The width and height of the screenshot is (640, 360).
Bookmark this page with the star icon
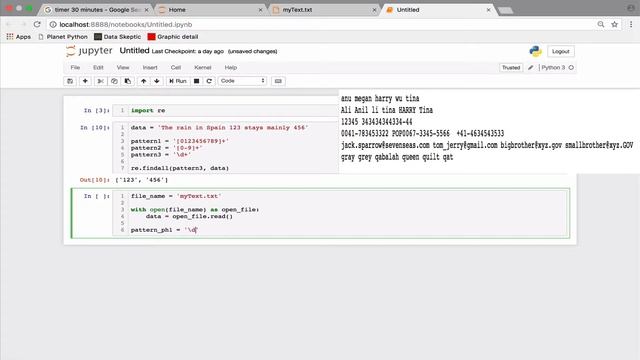pos(614,24)
